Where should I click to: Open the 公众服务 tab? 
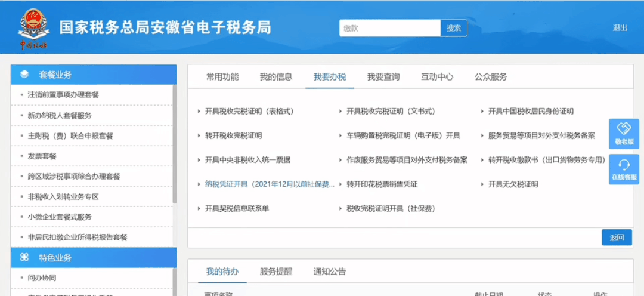(491, 77)
